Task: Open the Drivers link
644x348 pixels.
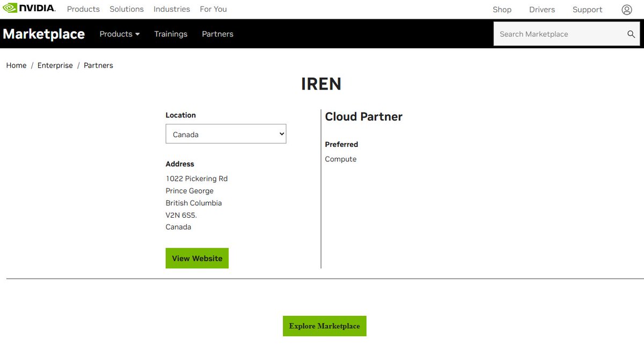Action: (x=542, y=10)
